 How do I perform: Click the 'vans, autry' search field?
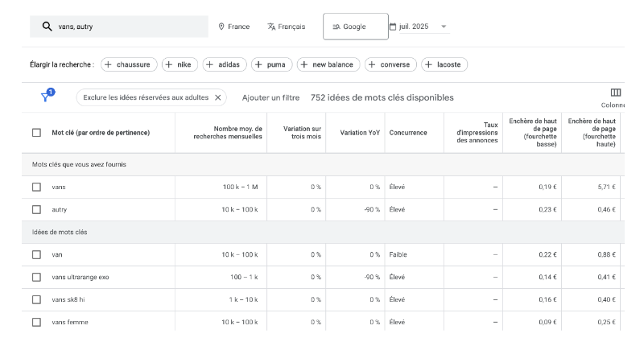119,27
